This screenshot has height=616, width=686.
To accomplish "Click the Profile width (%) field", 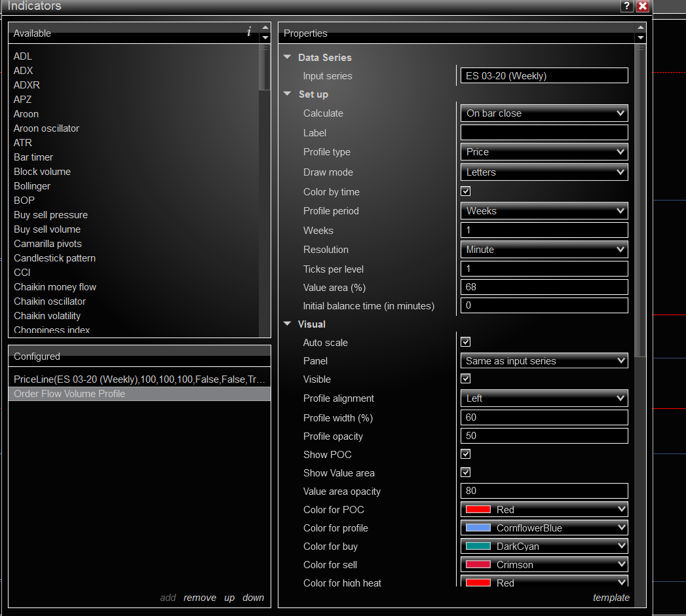I will click(x=544, y=417).
